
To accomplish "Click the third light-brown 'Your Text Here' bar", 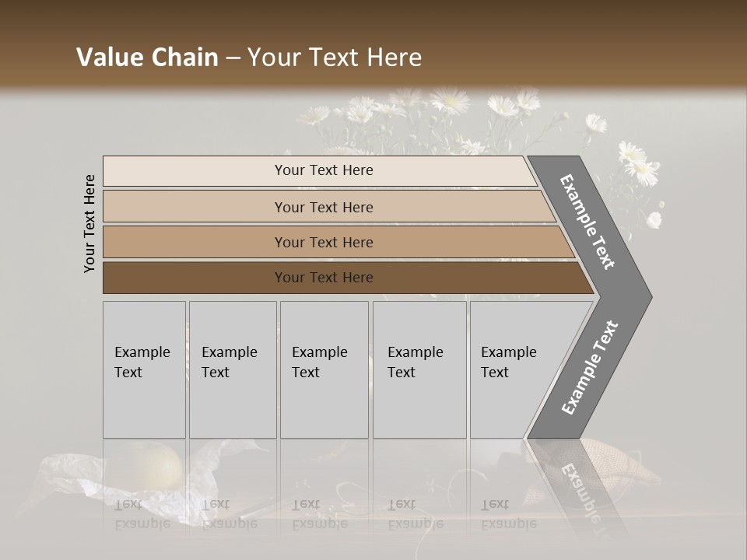I will click(x=338, y=242).
